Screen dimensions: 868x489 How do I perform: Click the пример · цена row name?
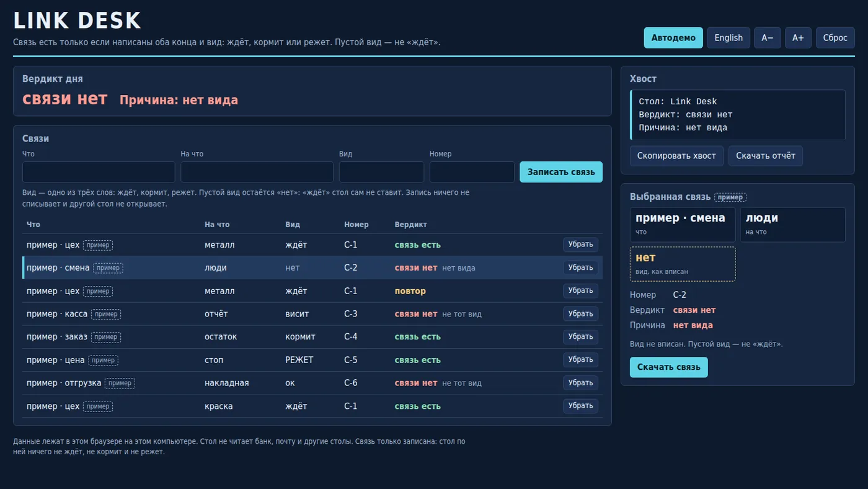pyautogui.click(x=56, y=360)
